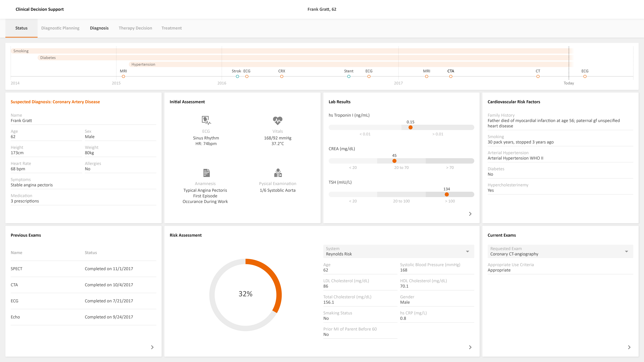Click the 32% risk donut chart

[246, 295]
